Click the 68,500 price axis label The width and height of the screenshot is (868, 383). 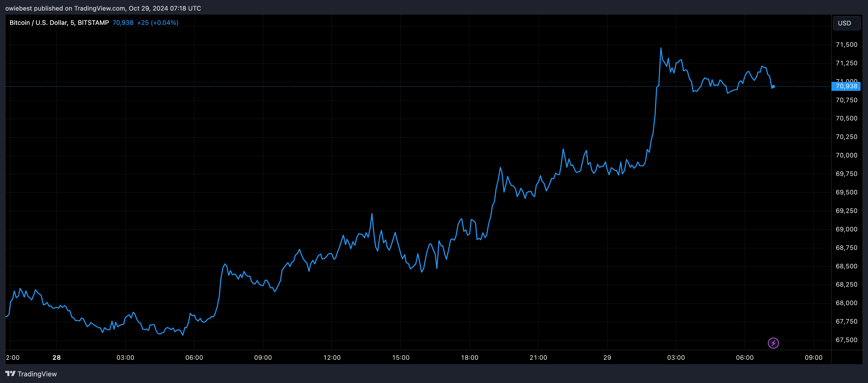tap(846, 266)
